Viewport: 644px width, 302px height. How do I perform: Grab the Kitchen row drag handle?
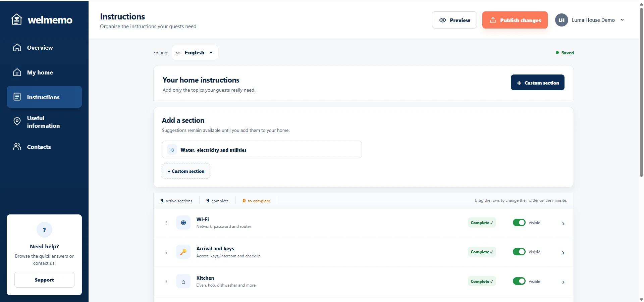166,282
